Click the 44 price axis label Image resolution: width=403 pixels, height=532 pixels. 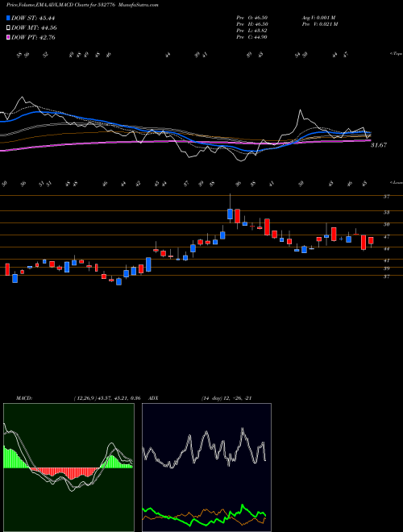386,249
